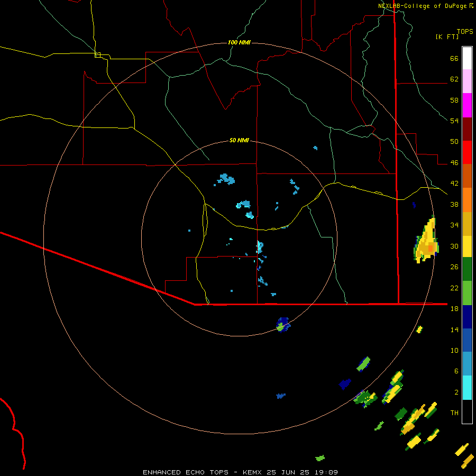The height and width of the screenshot is (476, 476).
Task: Click the legend value 2
Action: click(456, 392)
